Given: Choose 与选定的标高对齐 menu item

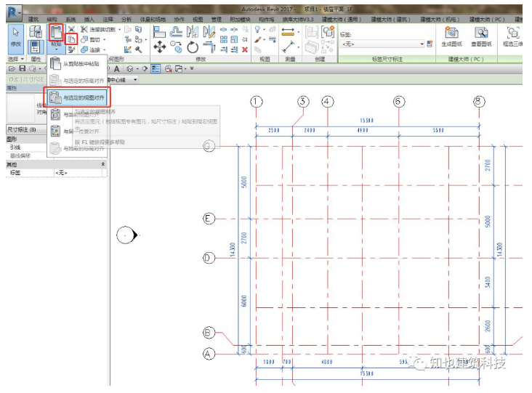Looking at the screenshot, I should pyautogui.click(x=78, y=81).
